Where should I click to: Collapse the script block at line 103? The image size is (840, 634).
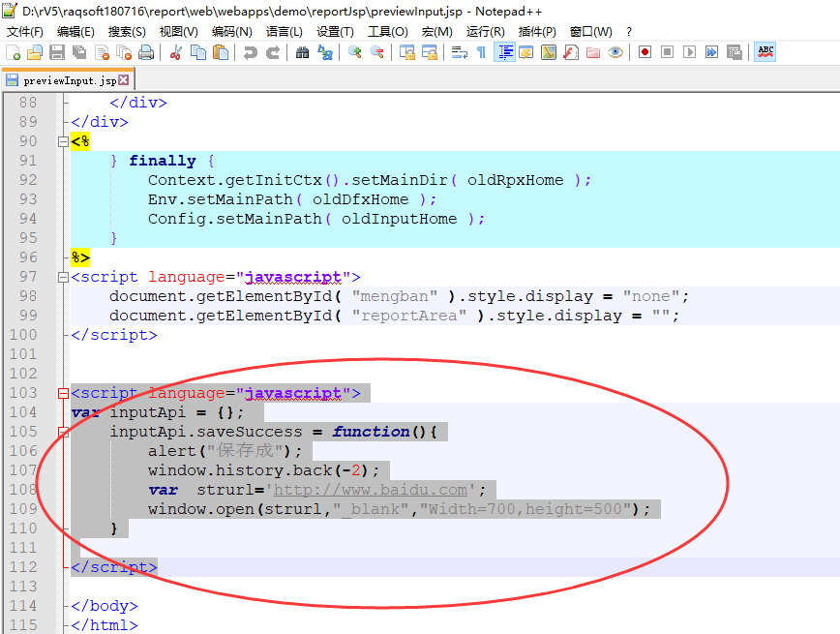pos(64,393)
